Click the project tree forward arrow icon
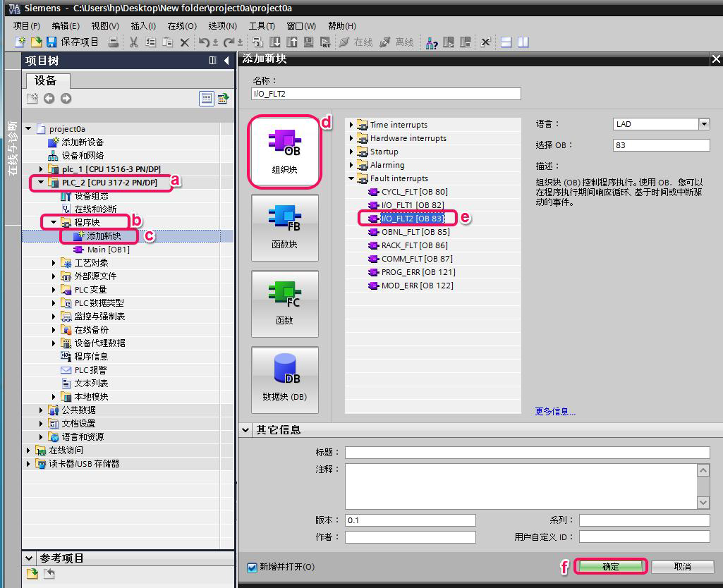The width and height of the screenshot is (723, 588). coord(66,98)
